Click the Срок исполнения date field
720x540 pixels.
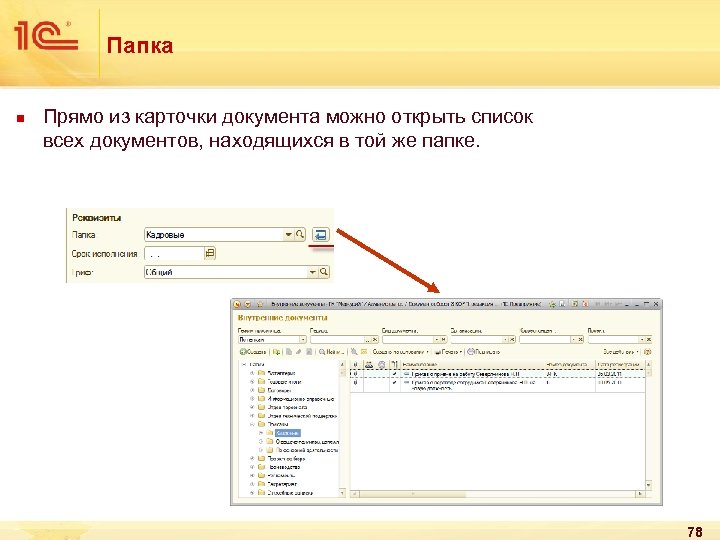(174, 253)
